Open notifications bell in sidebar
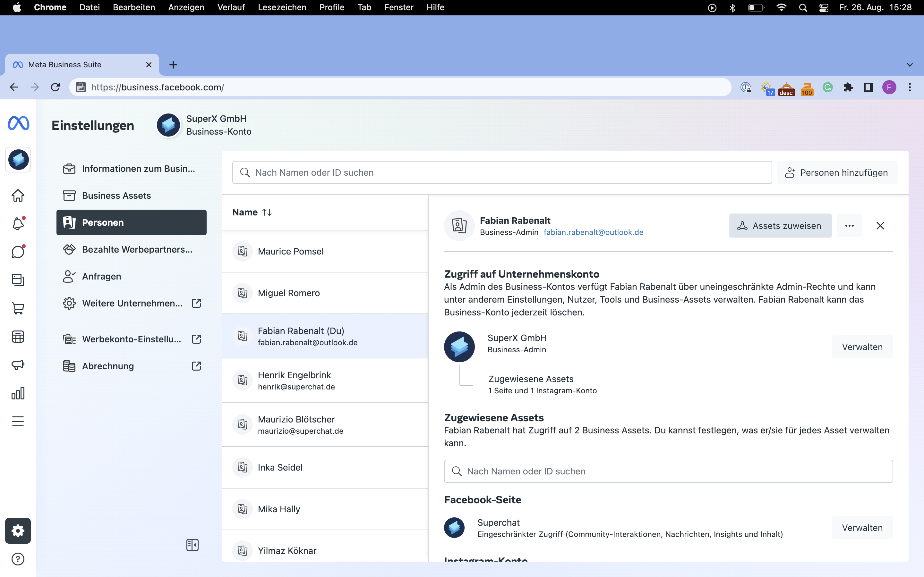The width and height of the screenshot is (924, 577). (18, 224)
